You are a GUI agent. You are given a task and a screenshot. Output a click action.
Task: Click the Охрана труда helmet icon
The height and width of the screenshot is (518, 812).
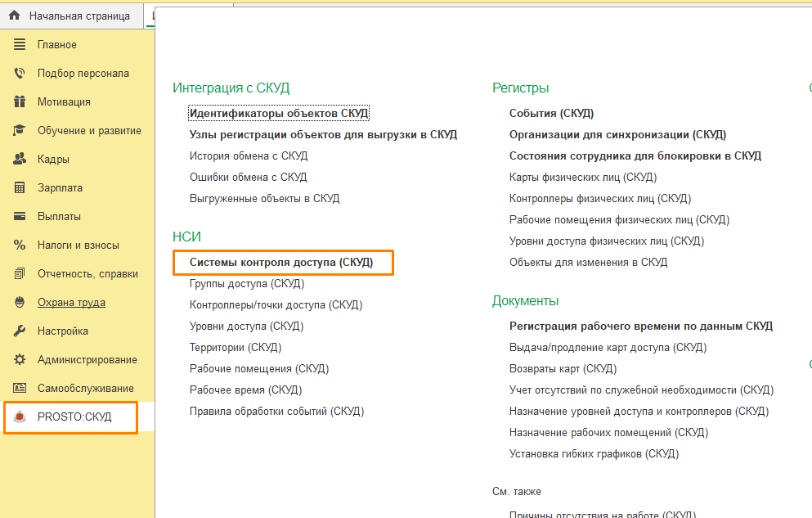click(x=20, y=302)
